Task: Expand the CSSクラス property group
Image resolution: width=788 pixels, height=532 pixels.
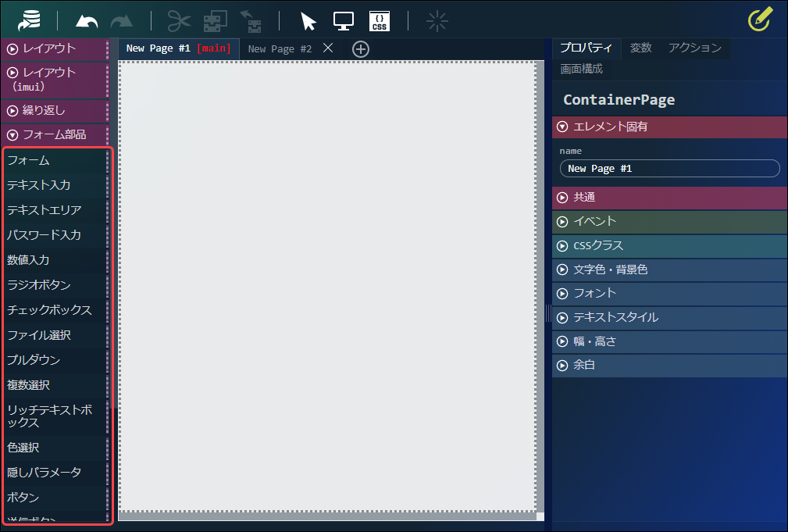Action: (669, 246)
